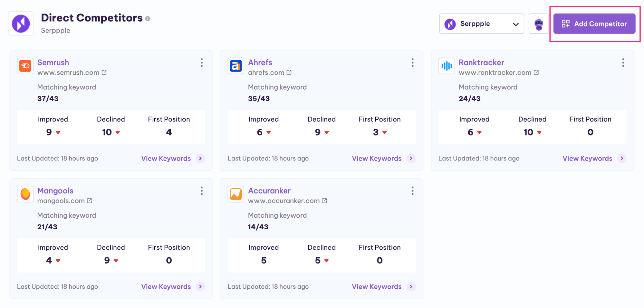Open the info tooltip next to Direct Competitors
Screen dimensions: 644x308
[148, 19]
